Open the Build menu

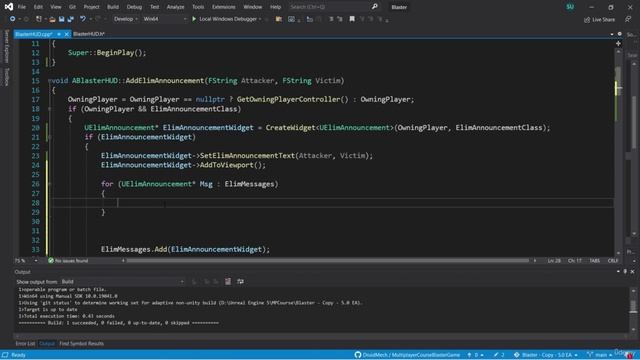pos(113,7)
